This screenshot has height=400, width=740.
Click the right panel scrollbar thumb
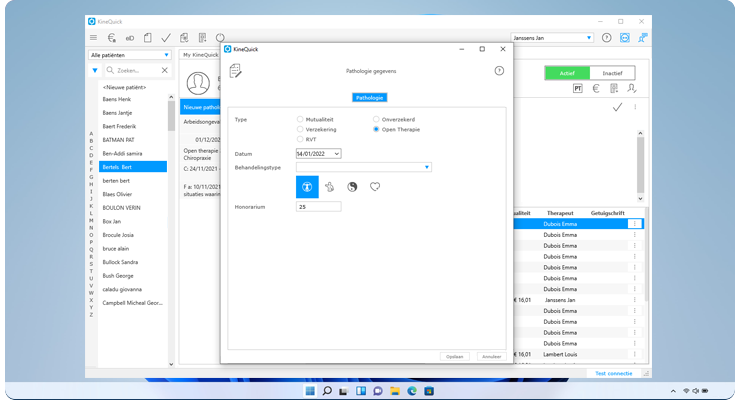[x=640, y=165]
